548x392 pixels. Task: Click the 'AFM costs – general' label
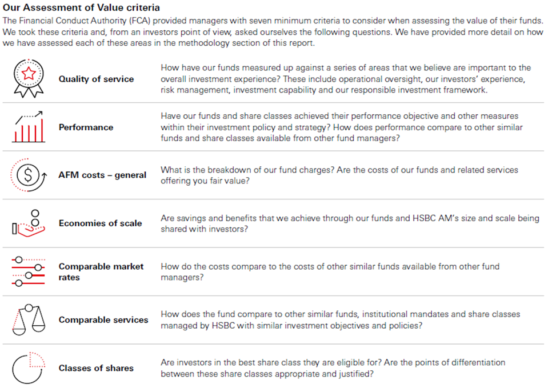point(102,175)
